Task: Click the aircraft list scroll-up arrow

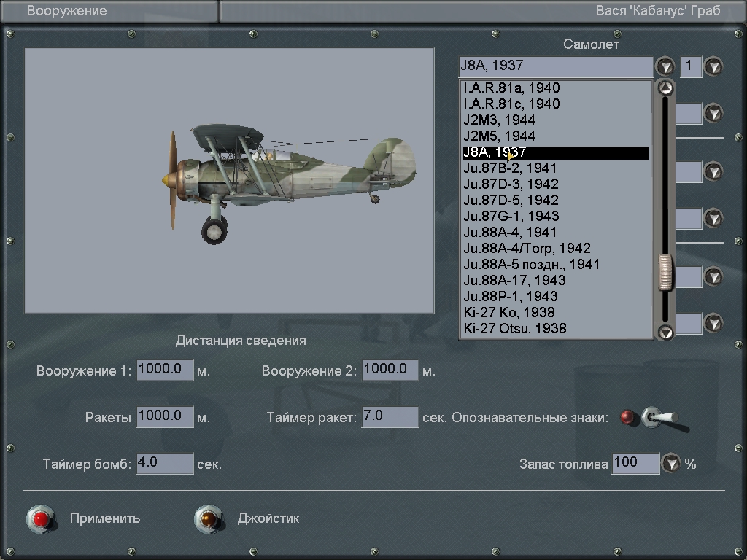Action: click(x=665, y=88)
